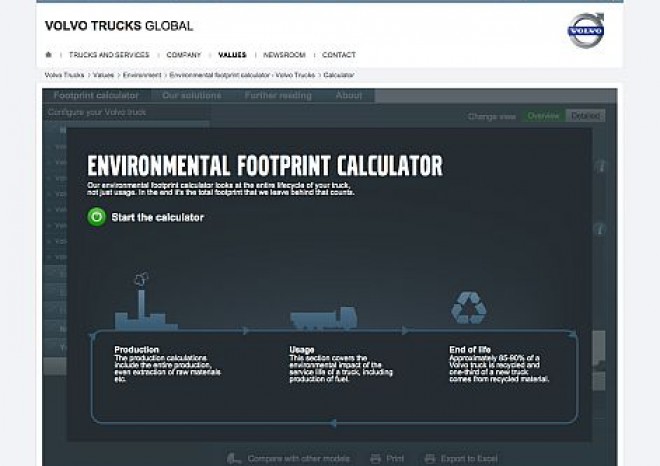Click the Compare with other models icon
Viewport: 660px width, 466px height.
pos(234,458)
